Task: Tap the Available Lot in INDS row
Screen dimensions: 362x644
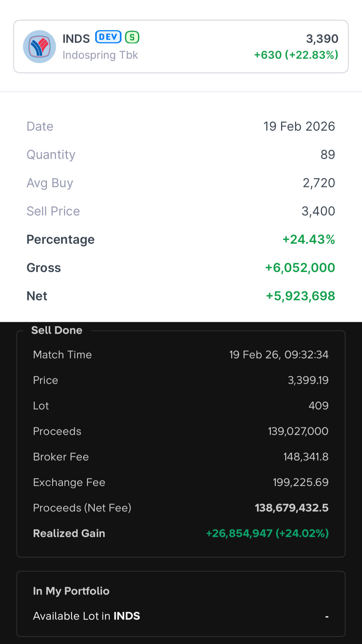Action: coord(180,616)
